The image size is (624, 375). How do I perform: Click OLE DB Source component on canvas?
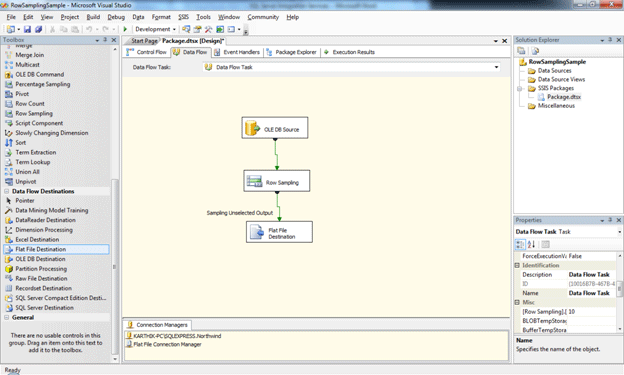[x=275, y=128]
